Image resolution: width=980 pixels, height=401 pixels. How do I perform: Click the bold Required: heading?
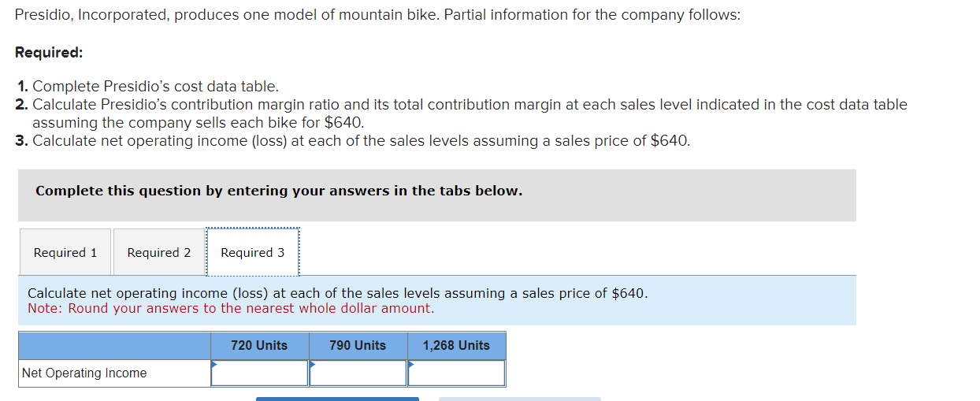(x=49, y=52)
